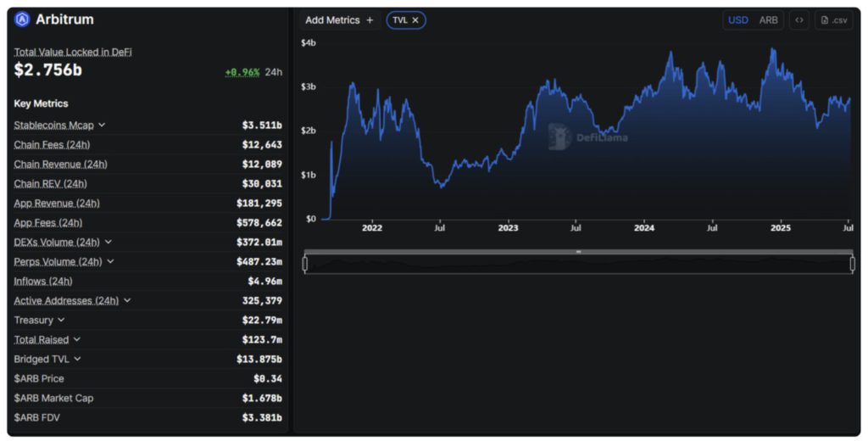The height and width of the screenshot is (441, 868).
Task: Click the 2023 x-axis label
Action: 509,227
